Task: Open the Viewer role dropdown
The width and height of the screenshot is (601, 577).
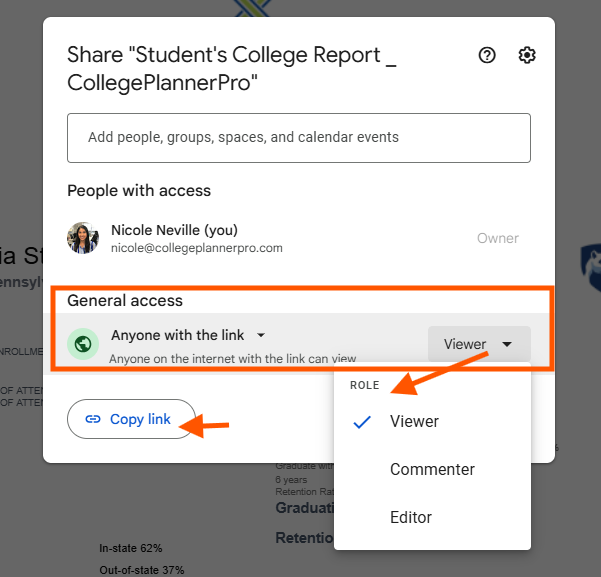Action: pos(479,344)
